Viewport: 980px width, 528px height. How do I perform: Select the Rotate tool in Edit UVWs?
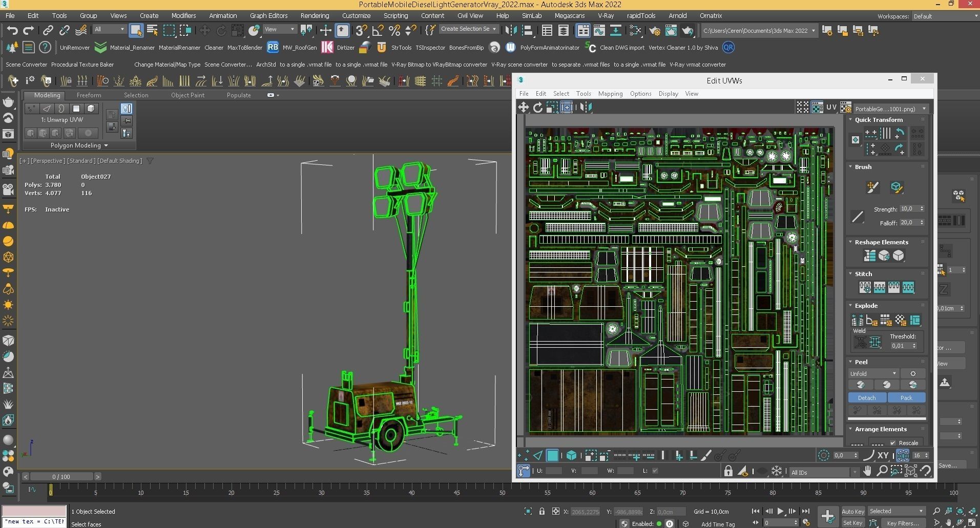point(537,107)
